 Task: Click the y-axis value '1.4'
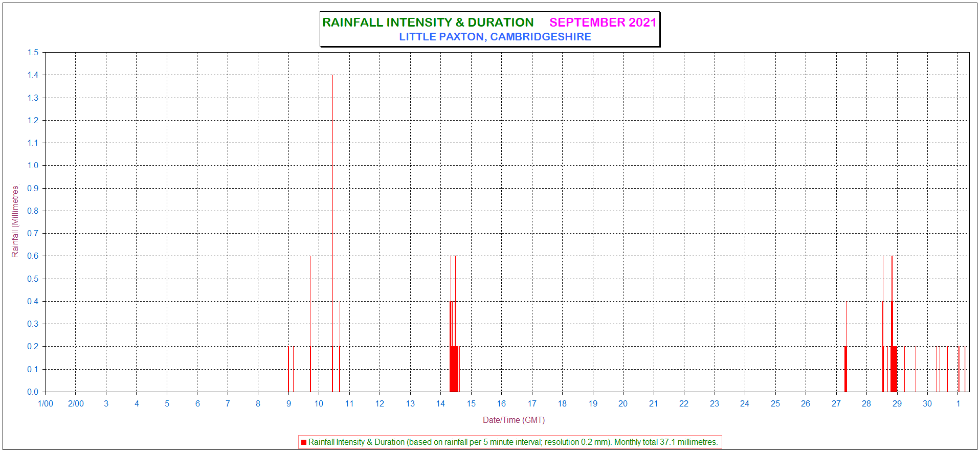click(33, 75)
